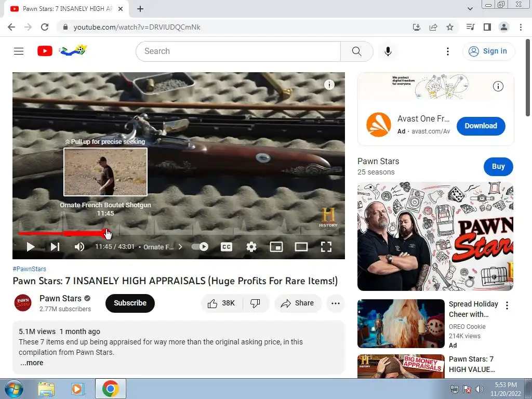This screenshot has height=399, width=532.
Task: Select the Pawn Stars browser tab
Action: [66, 9]
